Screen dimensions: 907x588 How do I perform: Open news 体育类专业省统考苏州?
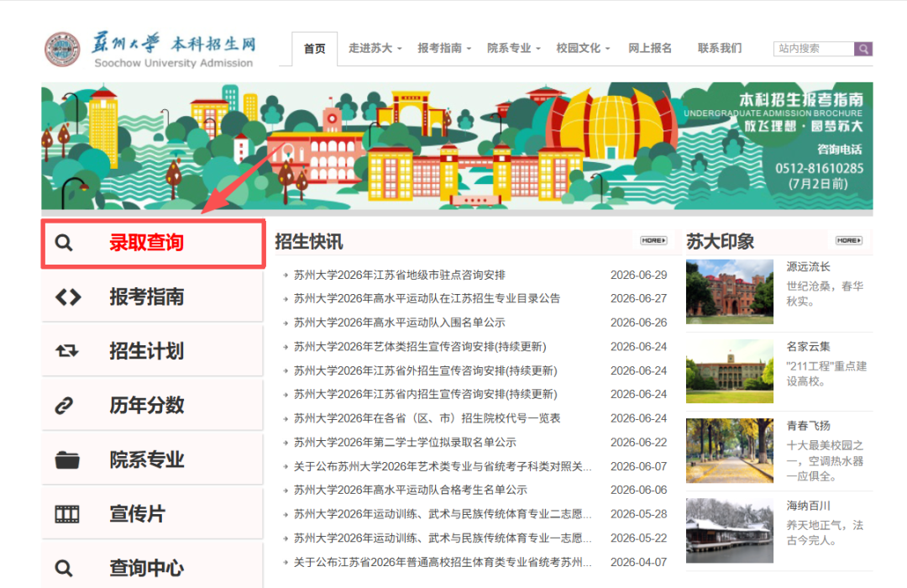click(x=443, y=562)
